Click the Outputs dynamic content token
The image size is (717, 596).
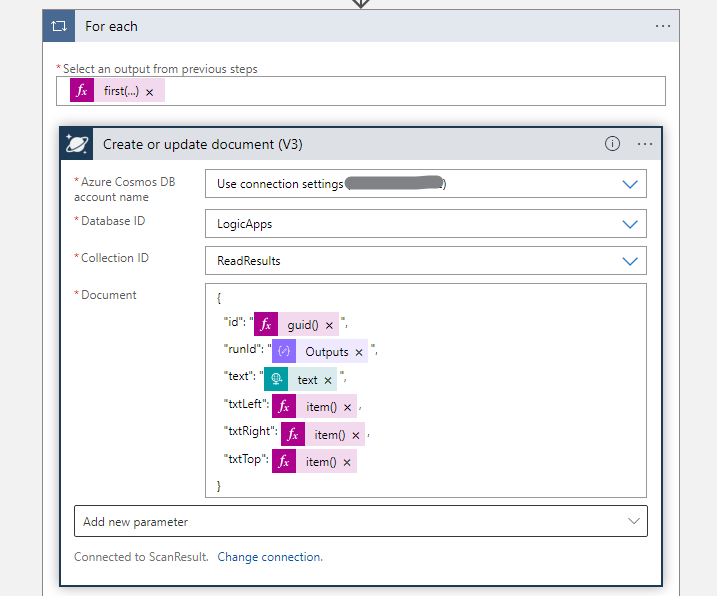[x=326, y=352]
